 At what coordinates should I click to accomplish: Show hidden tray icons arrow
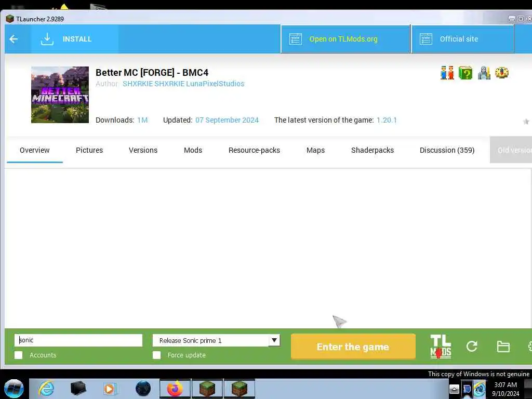tap(454, 389)
